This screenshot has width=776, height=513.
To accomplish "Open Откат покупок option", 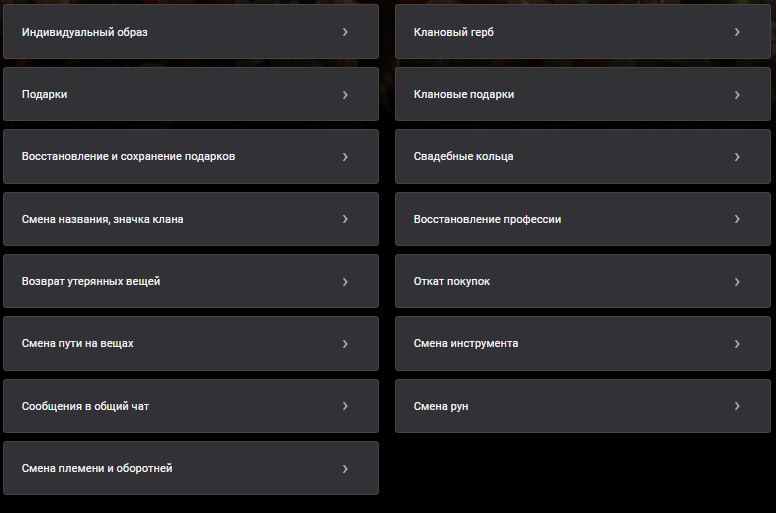I will 582,281.
